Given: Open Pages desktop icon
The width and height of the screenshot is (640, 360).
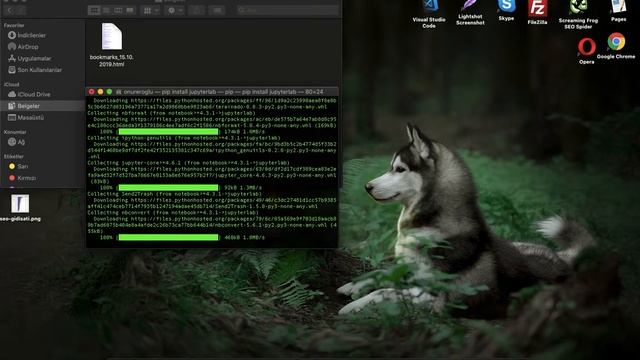Looking at the screenshot, I should pos(618,11).
